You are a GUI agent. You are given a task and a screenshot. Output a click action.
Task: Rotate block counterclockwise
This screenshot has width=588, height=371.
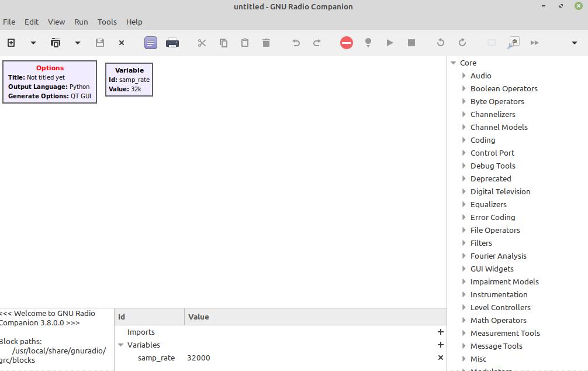pyautogui.click(x=441, y=43)
